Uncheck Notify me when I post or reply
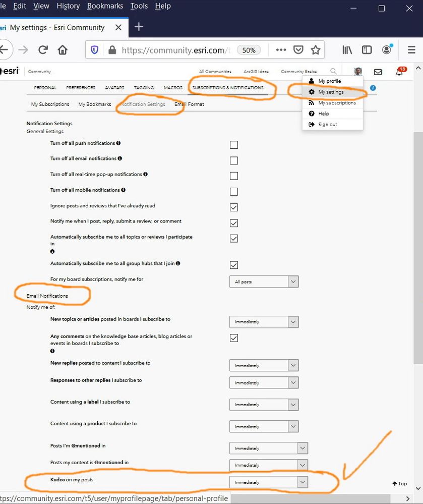This screenshot has height=504, width=423. 234,223
